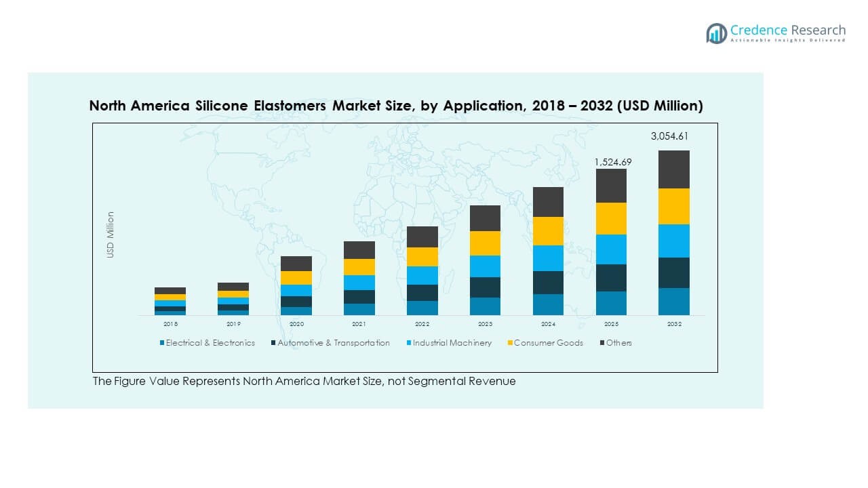The width and height of the screenshot is (868, 488).
Task: Click the yellow Consumer Goods legend swatch
Action: [509, 343]
